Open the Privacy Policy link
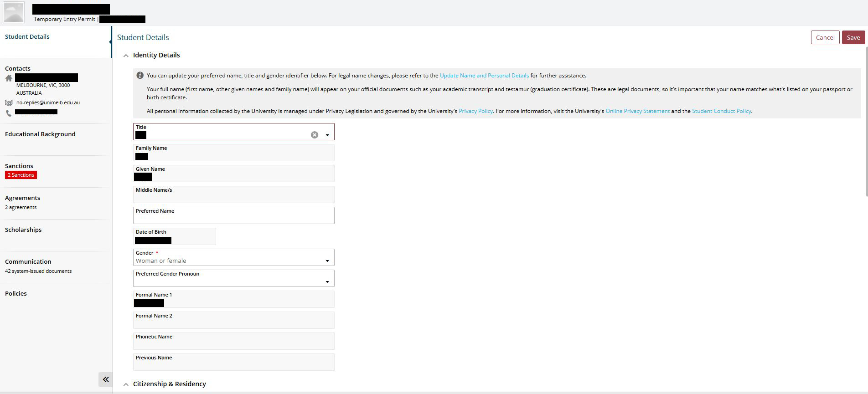 tap(476, 111)
